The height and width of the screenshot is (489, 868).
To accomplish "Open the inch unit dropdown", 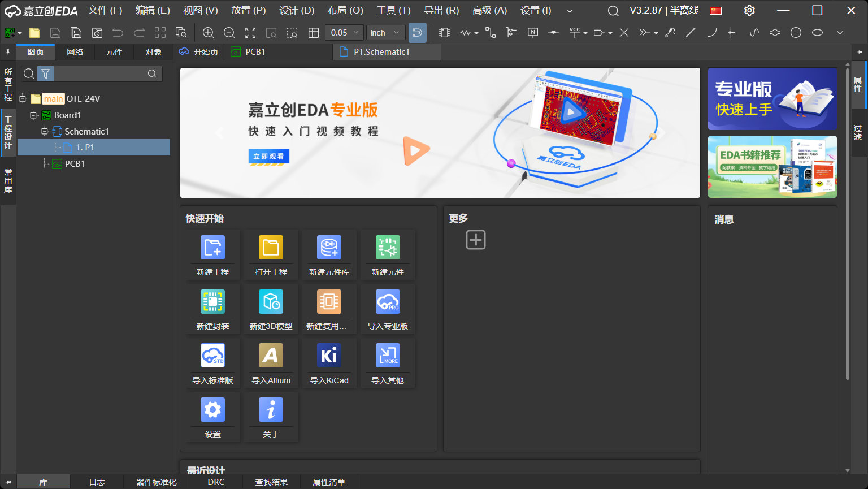I will click(x=385, y=33).
